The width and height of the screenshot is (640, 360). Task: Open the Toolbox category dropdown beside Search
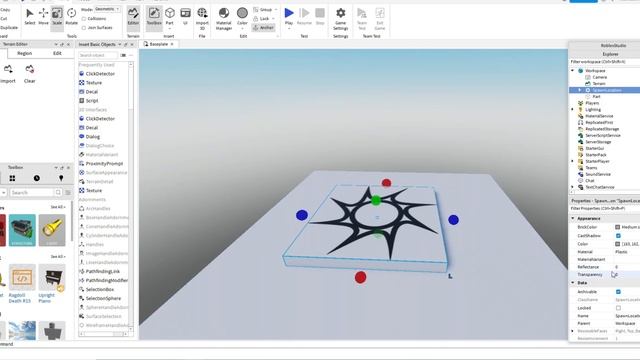coord(3,192)
